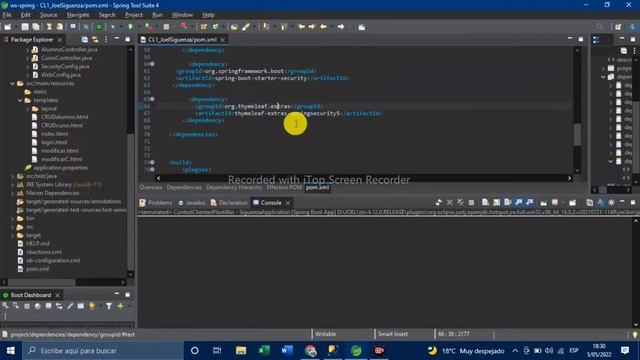Click Collapse All in Package Explorer
The image size is (640, 360).
click(x=84, y=40)
